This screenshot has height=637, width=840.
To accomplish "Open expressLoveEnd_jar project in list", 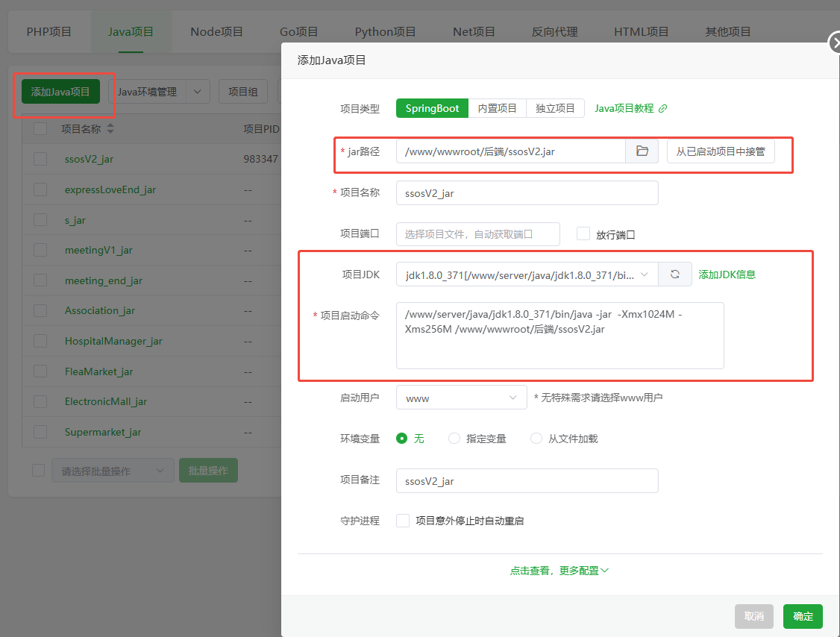I will (110, 189).
